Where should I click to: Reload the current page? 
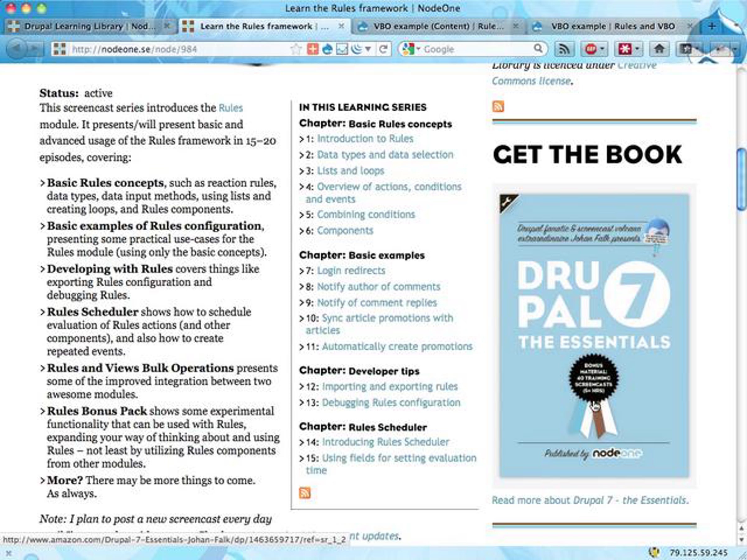383,49
